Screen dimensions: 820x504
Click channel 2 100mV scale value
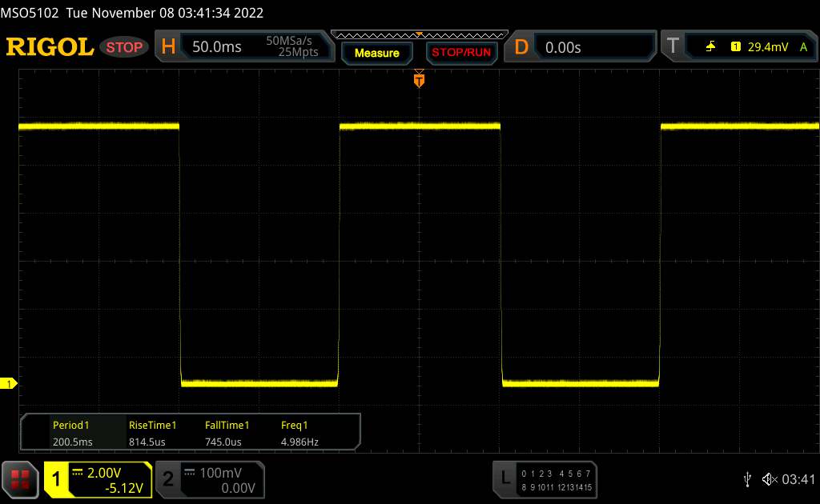coord(220,473)
